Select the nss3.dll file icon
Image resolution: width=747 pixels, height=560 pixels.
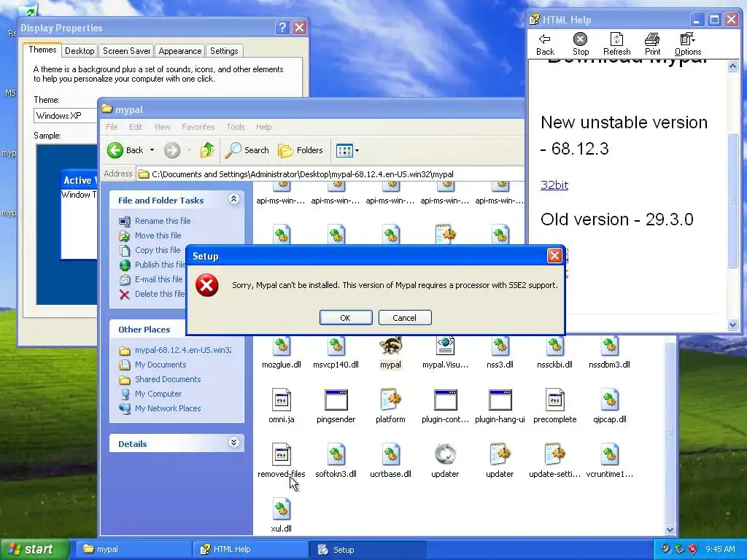pos(500,346)
